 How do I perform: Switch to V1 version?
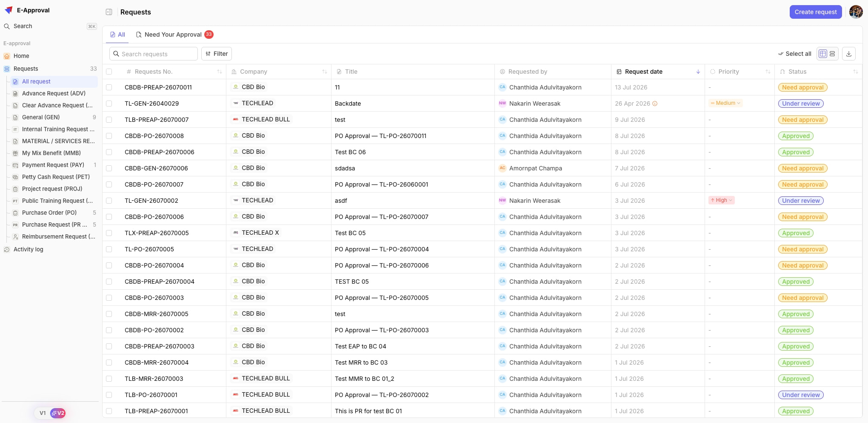tap(43, 413)
